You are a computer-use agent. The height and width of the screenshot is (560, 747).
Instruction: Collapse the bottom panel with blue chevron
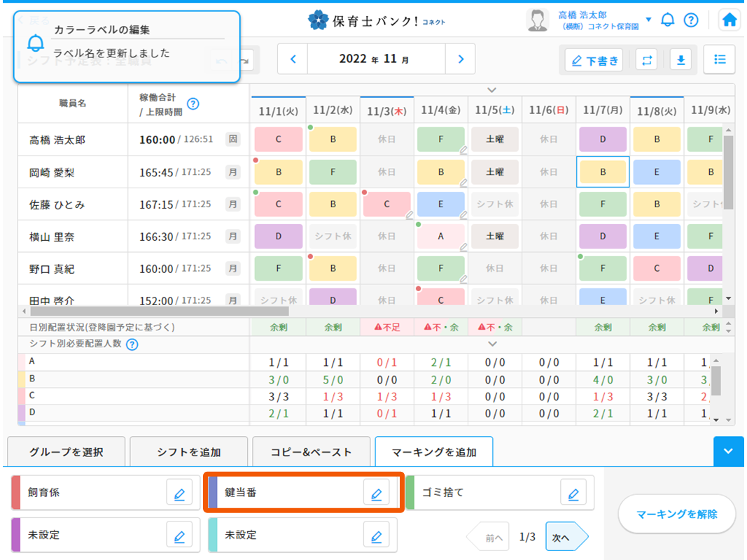click(x=728, y=451)
